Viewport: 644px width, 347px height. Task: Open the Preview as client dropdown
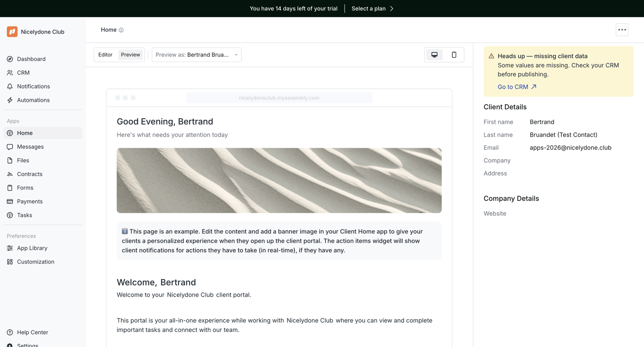tap(197, 55)
